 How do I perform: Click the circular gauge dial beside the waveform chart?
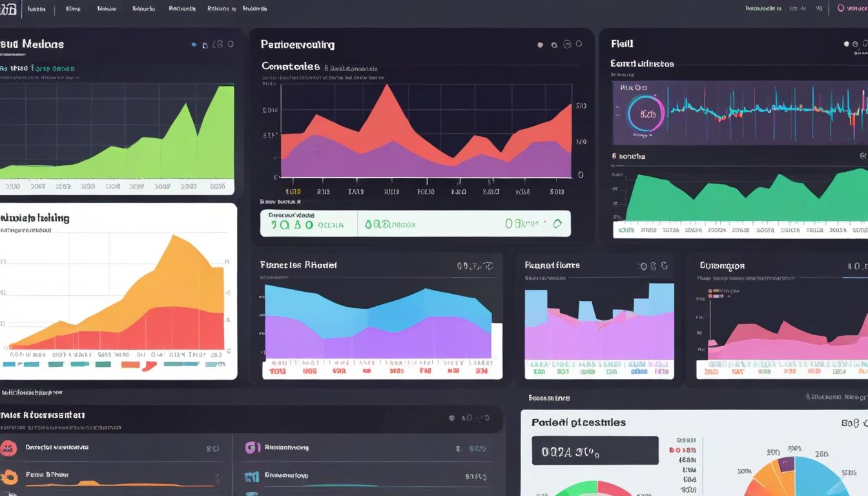point(646,114)
